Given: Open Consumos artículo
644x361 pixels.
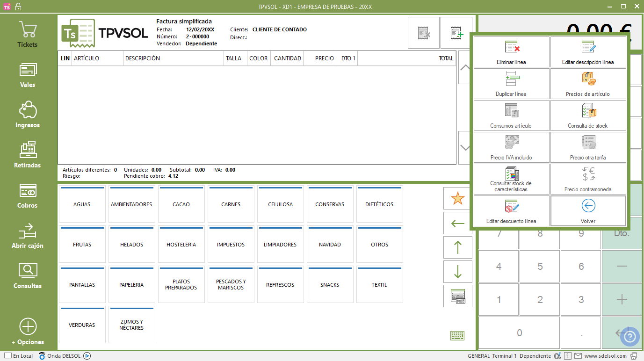Looking at the screenshot, I should [512, 116].
